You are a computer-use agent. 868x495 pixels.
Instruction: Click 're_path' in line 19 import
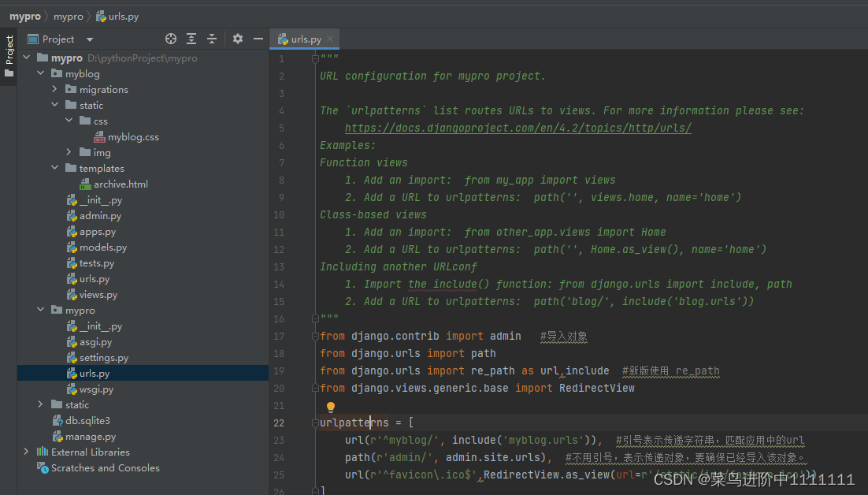click(492, 371)
